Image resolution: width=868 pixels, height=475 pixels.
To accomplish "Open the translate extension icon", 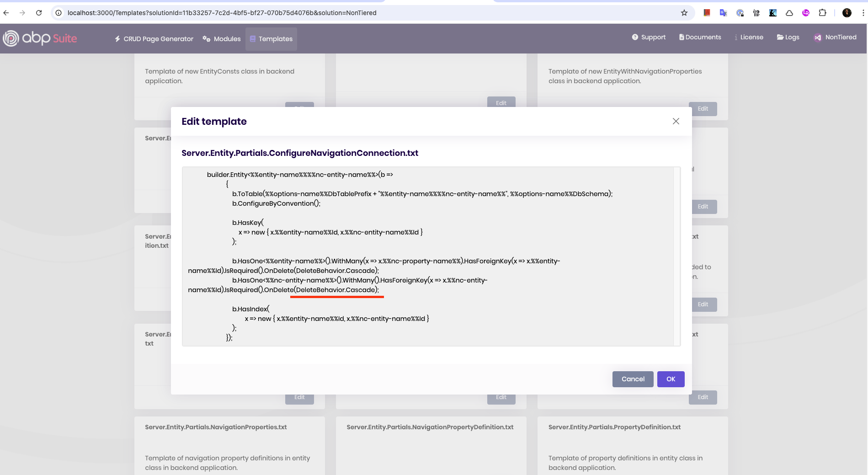I will (723, 13).
